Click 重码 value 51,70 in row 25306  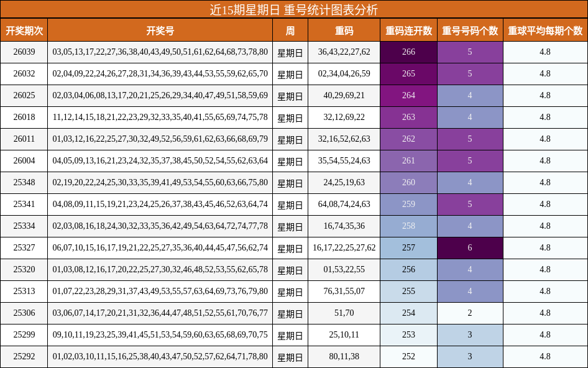coord(344,312)
